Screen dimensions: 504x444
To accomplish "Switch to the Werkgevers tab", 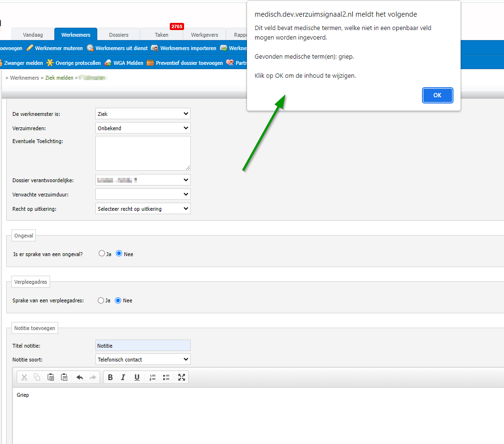I will point(205,35).
